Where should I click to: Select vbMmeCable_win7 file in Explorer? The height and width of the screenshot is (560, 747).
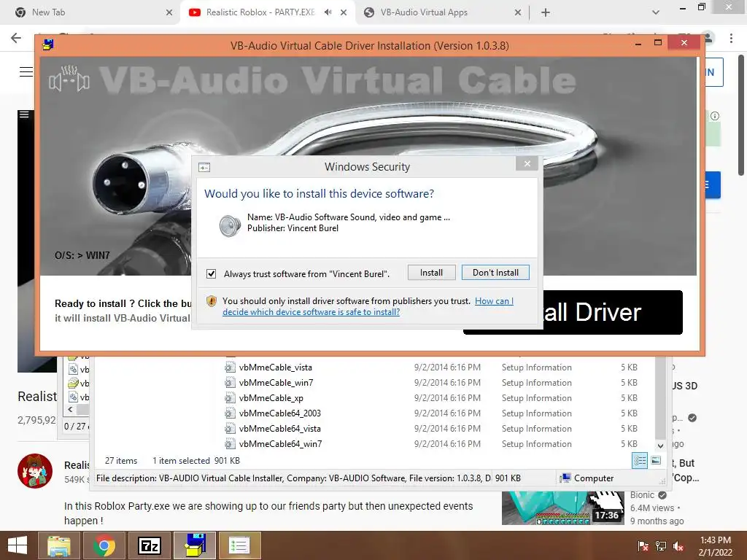tap(276, 382)
